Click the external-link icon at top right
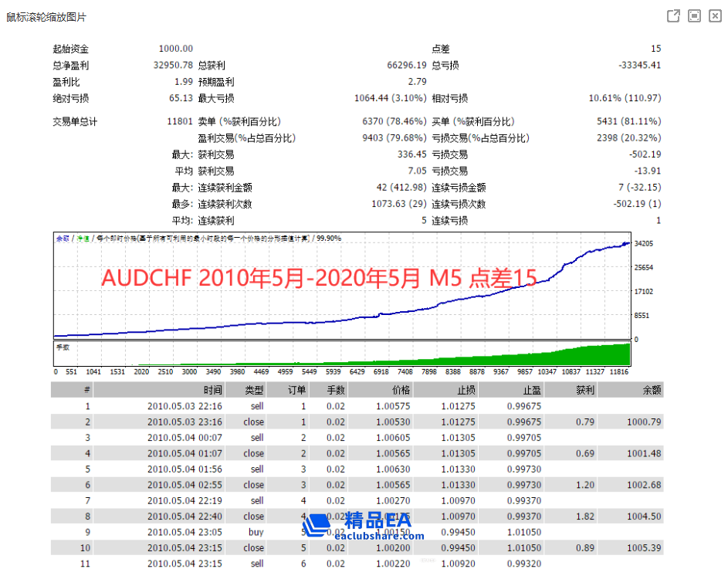The image size is (728, 569). tap(672, 15)
